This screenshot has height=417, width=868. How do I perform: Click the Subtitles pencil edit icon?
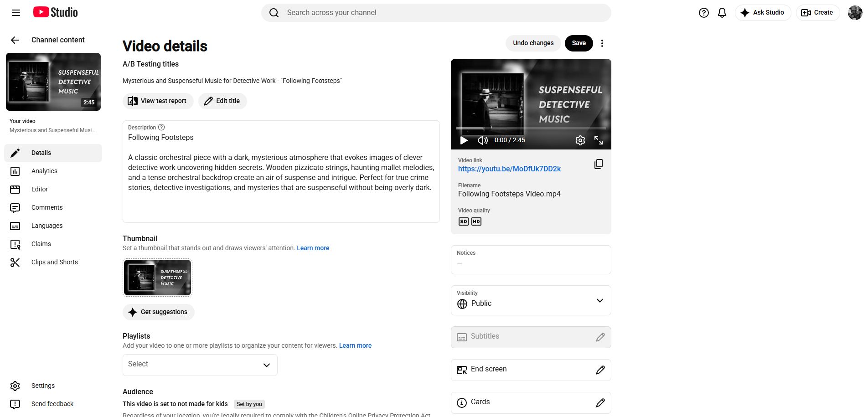pyautogui.click(x=600, y=337)
